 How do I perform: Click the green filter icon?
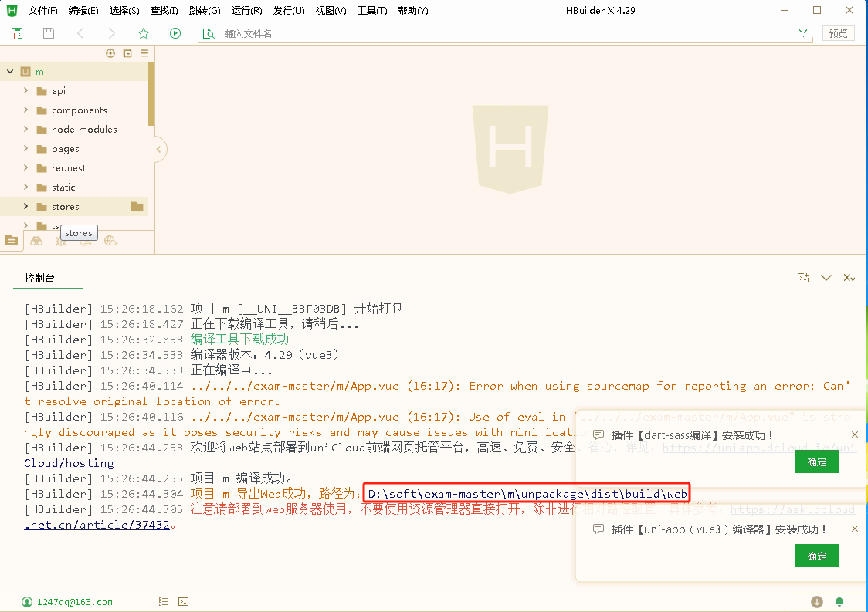tap(803, 33)
